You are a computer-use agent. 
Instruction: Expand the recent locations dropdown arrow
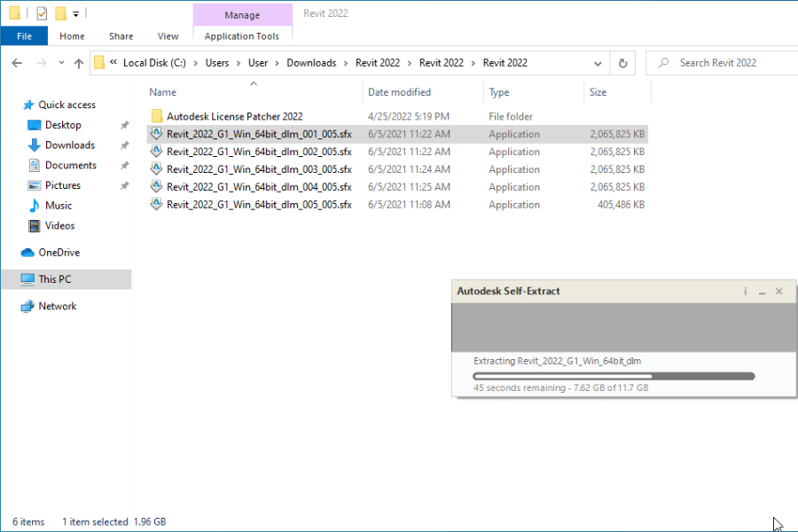(x=60, y=63)
